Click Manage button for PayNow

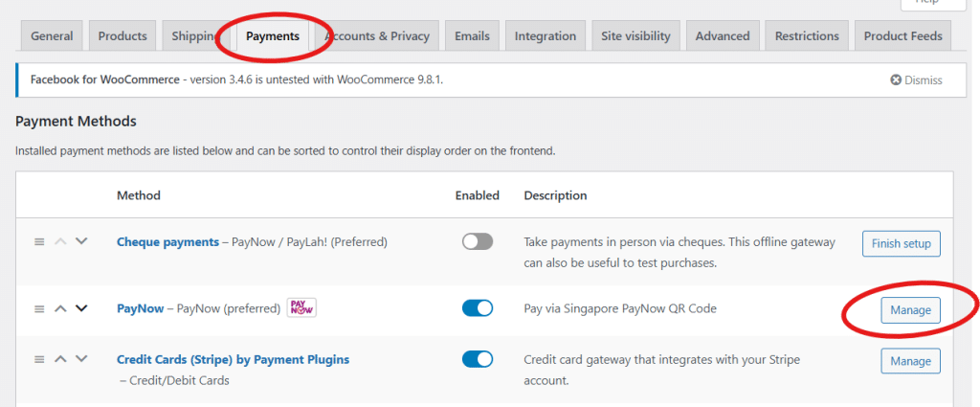click(910, 310)
